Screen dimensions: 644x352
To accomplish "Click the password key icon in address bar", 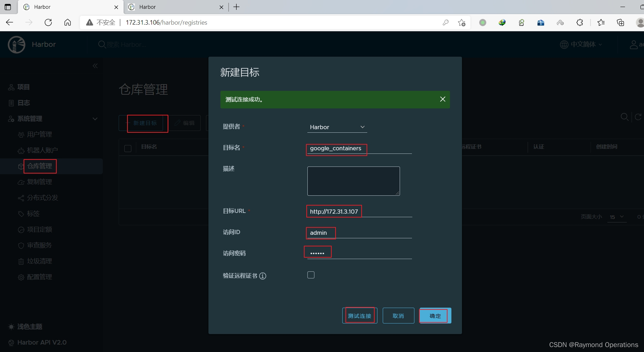I will pyautogui.click(x=446, y=23).
